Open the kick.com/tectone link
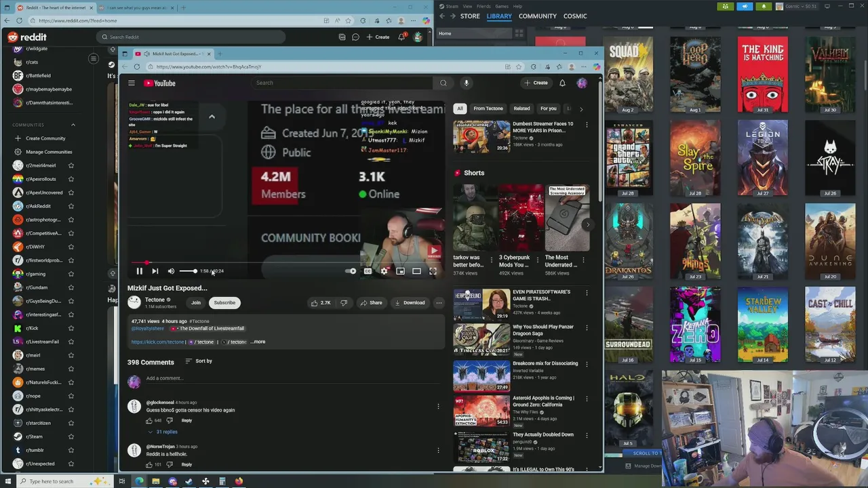The image size is (868, 488). tap(157, 342)
